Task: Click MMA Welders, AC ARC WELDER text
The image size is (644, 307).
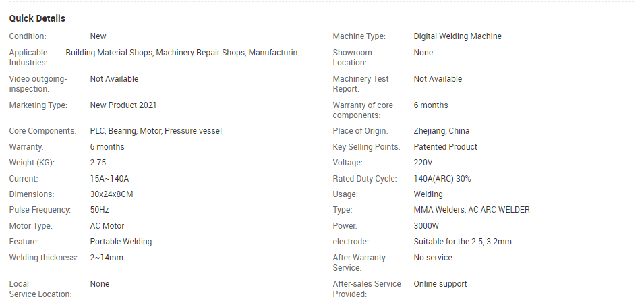Action: pyautogui.click(x=471, y=210)
